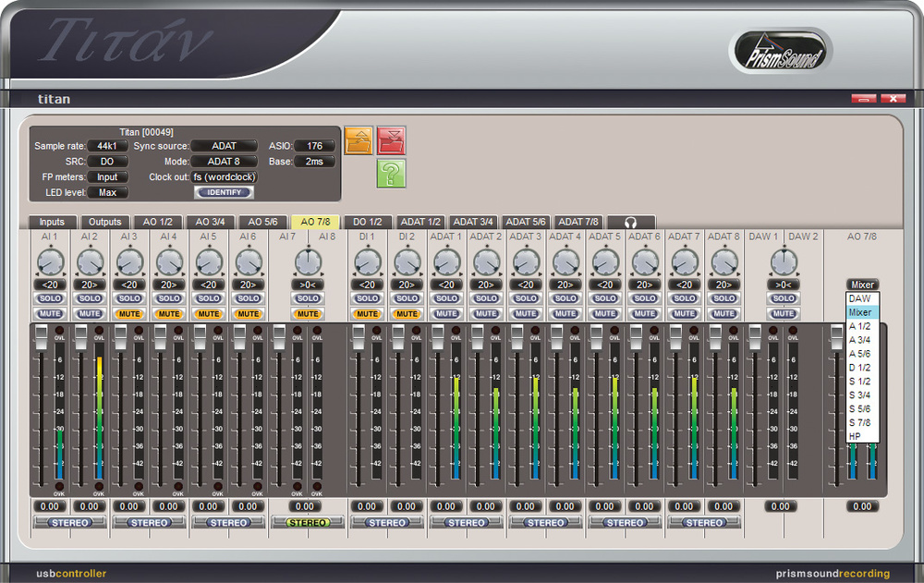Click the DAW 1 fader handle
The image size is (924, 583).
[754, 337]
